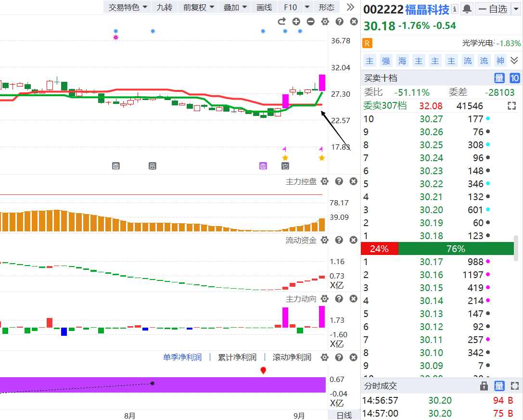Zoom out the K-line chart with the minus icon
Image resolution: width=523 pixels, height=420 pixels.
pos(310,22)
